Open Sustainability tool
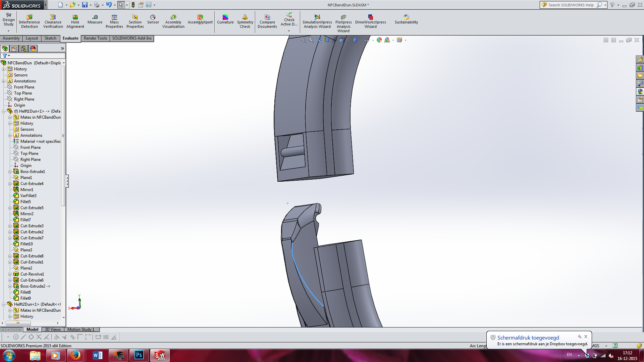The image size is (644, 362). tap(406, 19)
